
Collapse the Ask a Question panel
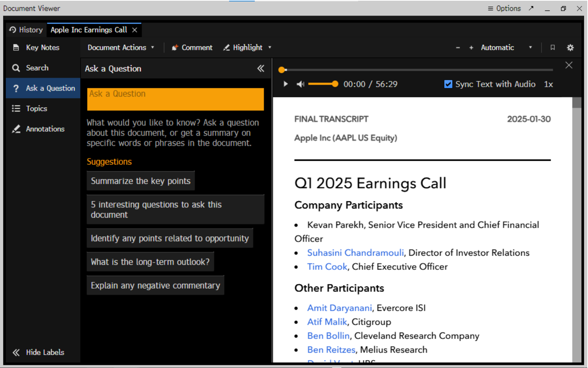tap(261, 68)
